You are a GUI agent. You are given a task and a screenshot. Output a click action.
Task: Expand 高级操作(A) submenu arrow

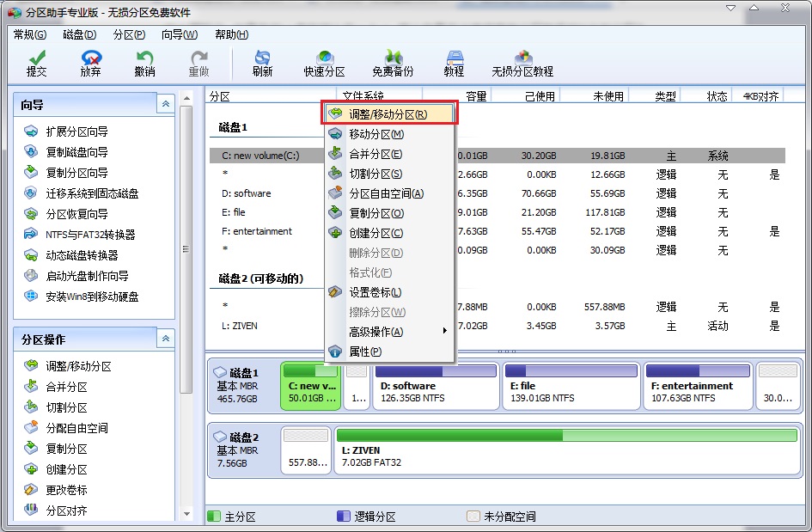pos(445,331)
